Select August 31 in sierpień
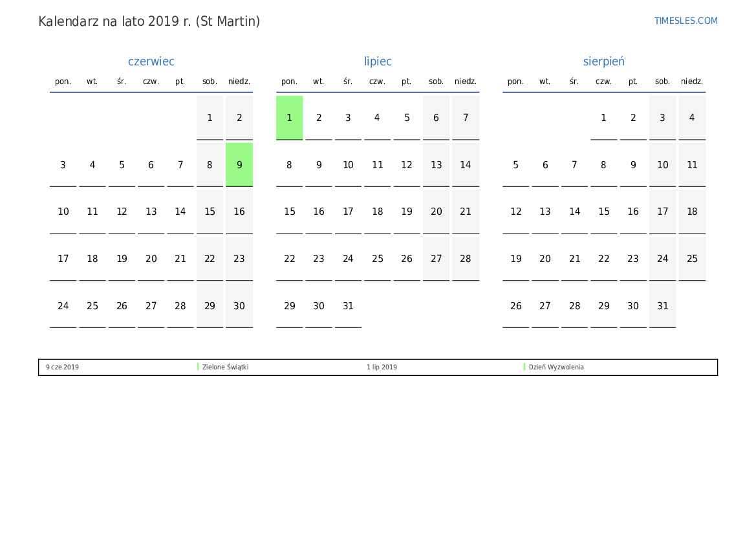The height and width of the screenshot is (535, 756). [662, 305]
